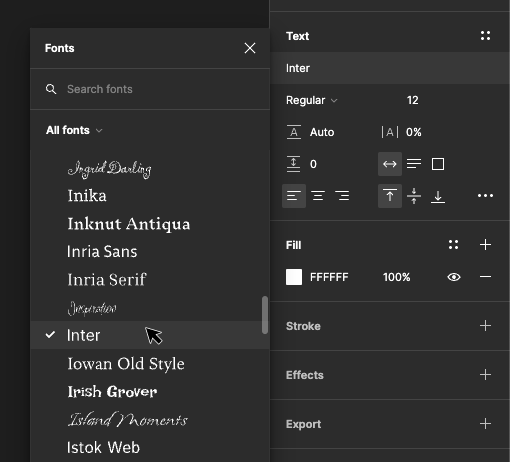The height and width of the screenshot is (462, 510).
Task: Edit the letter spacing 0% value
Action: [x=413, y=132]
